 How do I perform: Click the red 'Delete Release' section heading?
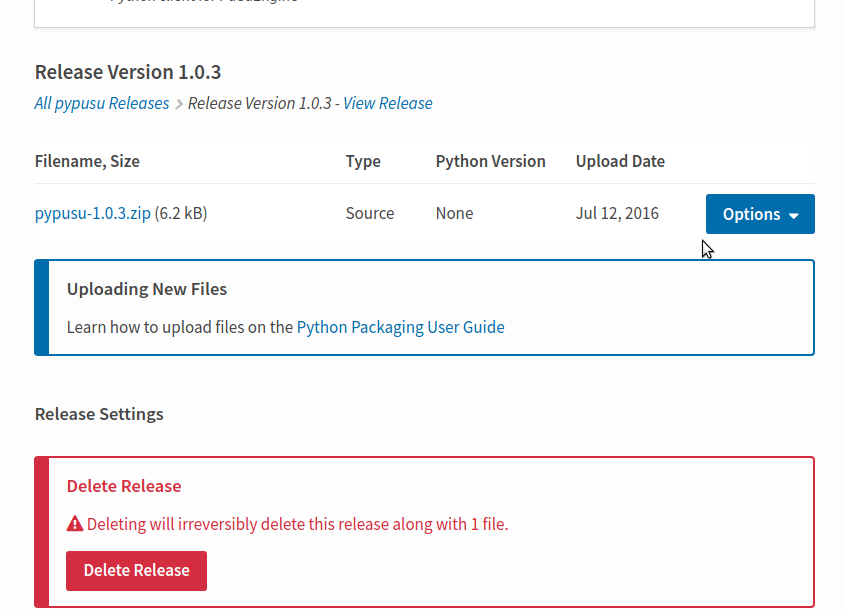(x=124, y=486)
